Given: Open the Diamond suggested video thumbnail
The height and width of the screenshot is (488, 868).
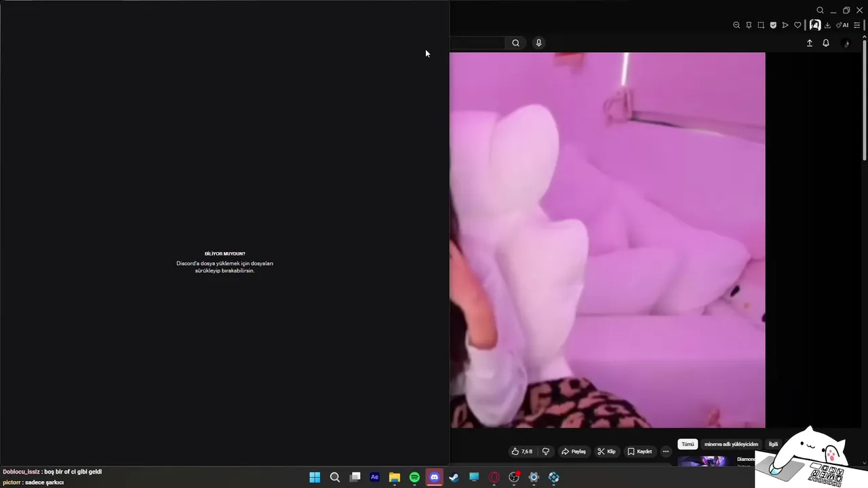Looking at the screenshot, I should 705,462.
